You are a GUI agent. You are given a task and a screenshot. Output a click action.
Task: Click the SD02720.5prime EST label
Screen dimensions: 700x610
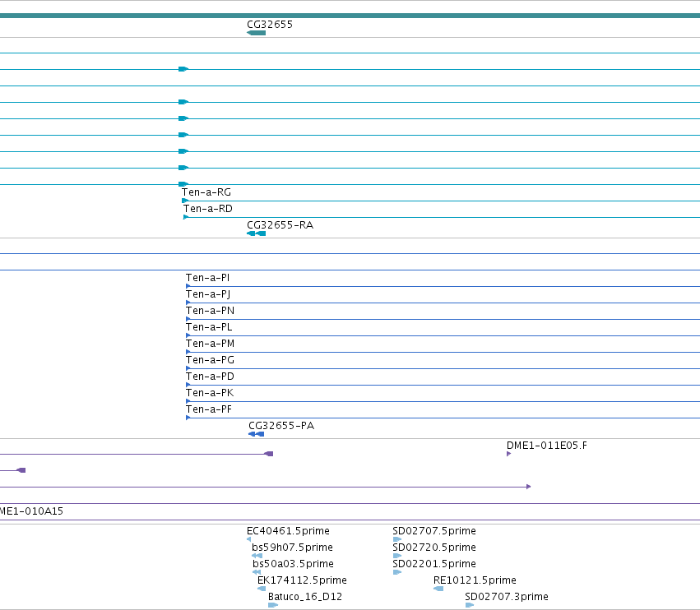[434, 547]
